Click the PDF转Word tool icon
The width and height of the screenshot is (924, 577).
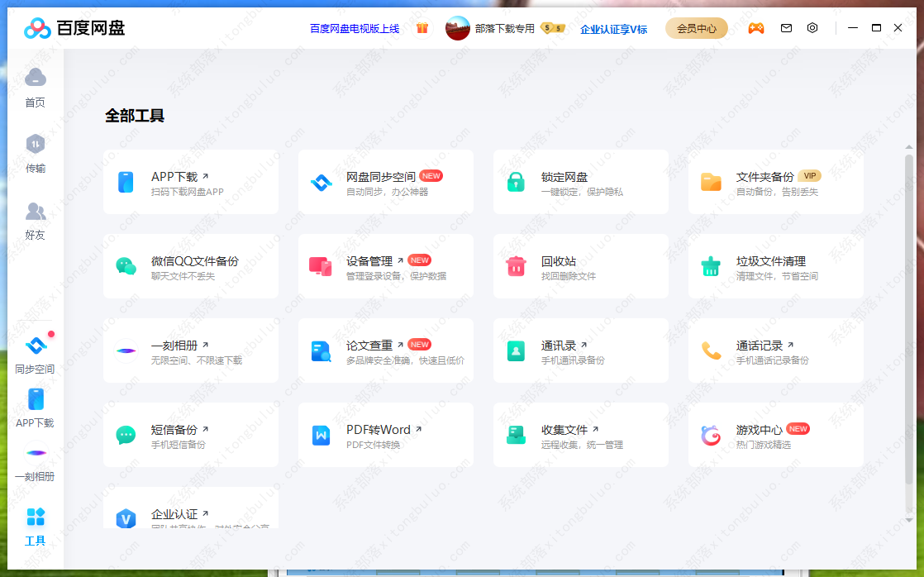tap(321, 435)
